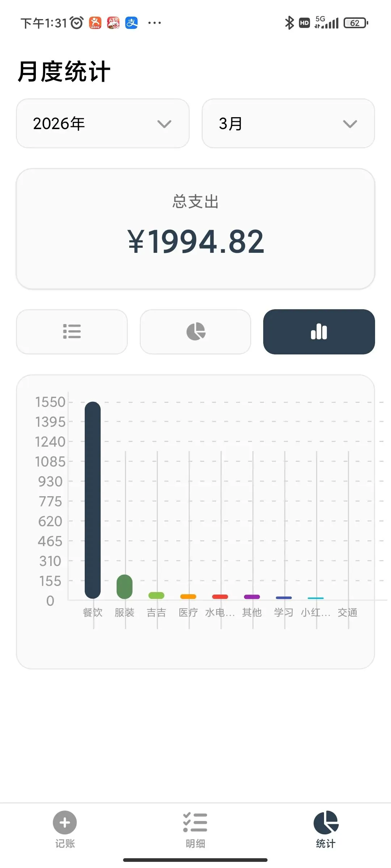Open the 3月 month dropdown
Screen dimensions: 391x868
tap(288, 123)
